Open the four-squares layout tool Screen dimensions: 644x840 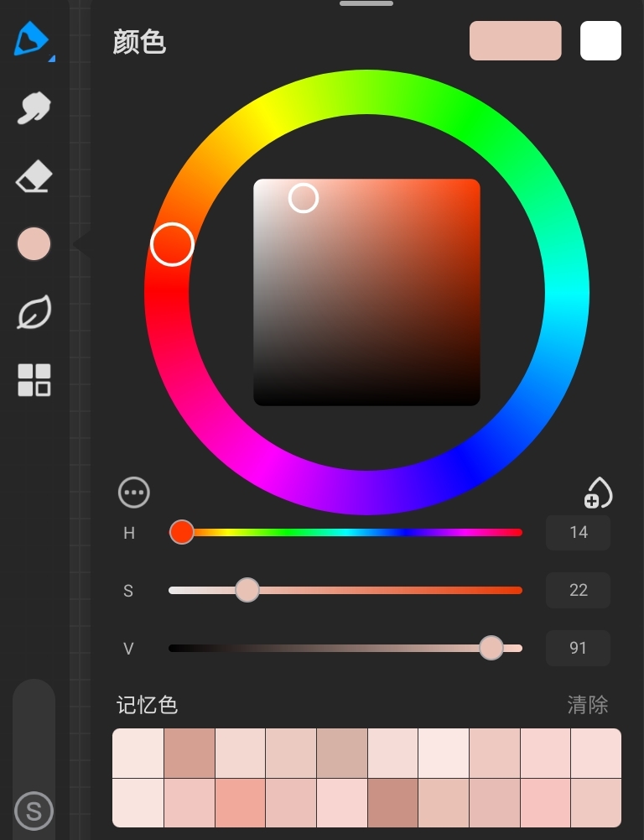[34, 380]
